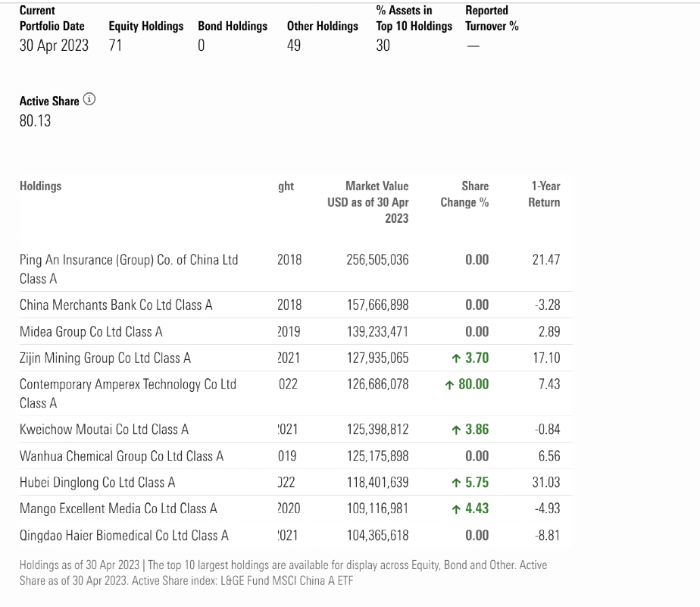The height and width of the screenshot is (607, 700).
Task: Click the Holdings column header
Action: [x=41, y=186]
